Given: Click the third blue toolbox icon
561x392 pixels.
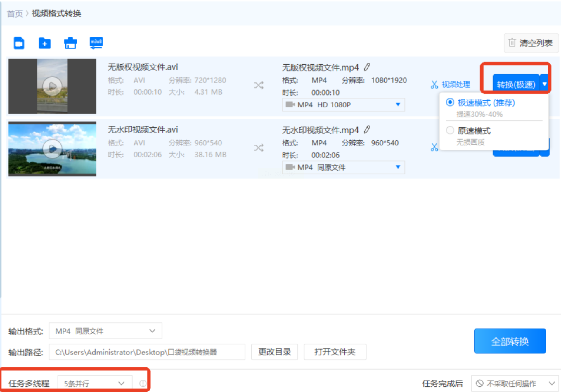Looking at the screenshot, I should click(70, 43).
